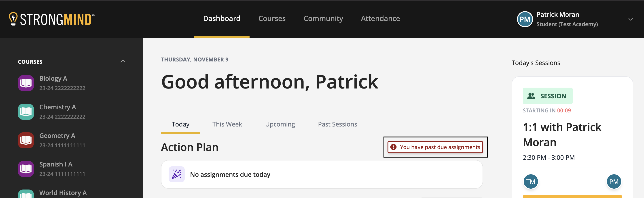Click the TM participant avatar
644x198 pixels.
click(x=530, y=181)
